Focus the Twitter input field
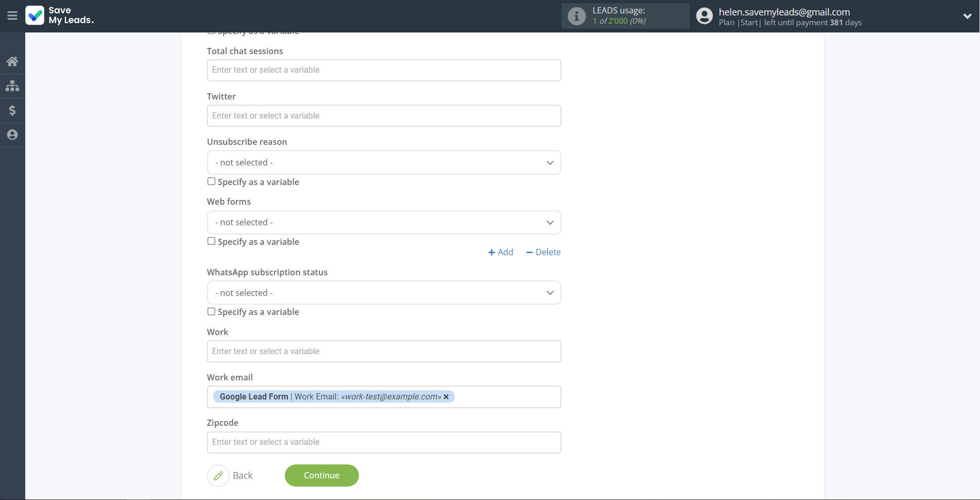980x500 pixels. [x=384, y=115]
